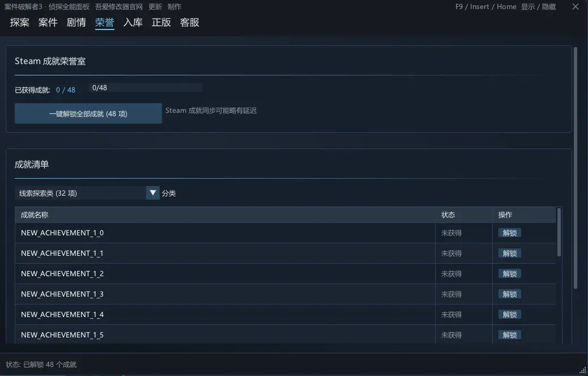The width and height of the screenshot is (588, 376).
Task: Click the window resize grip icon
Action: tap(582, 370)
